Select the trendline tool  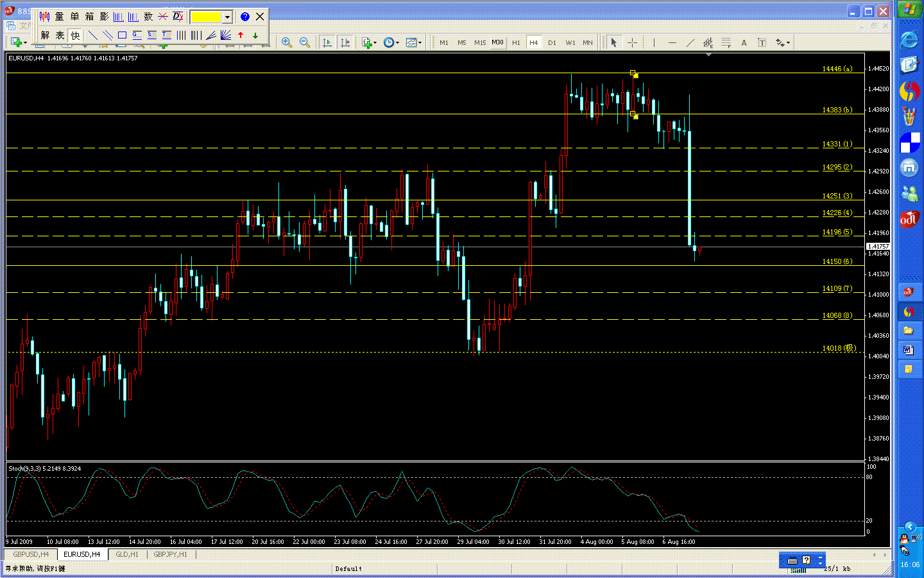690,42
